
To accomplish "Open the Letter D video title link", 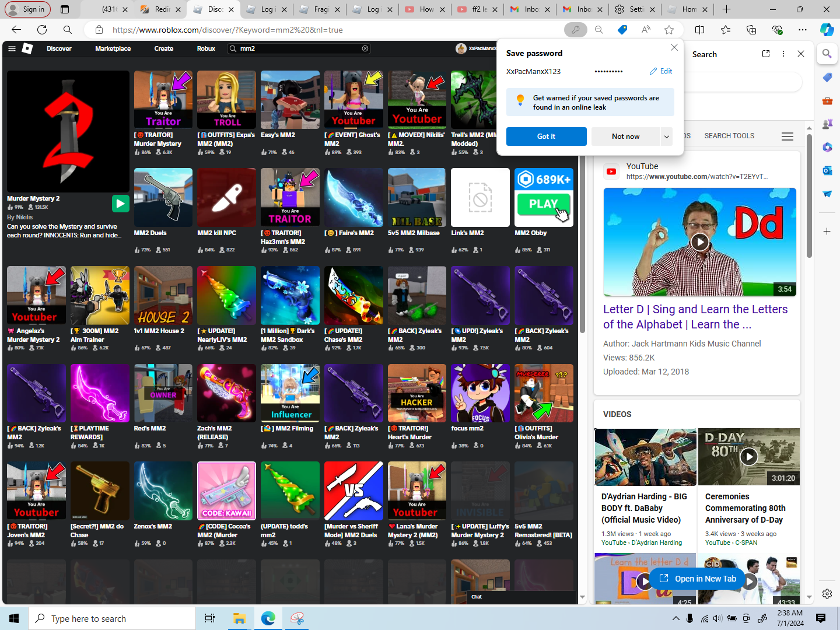I will tap(695, 317).
